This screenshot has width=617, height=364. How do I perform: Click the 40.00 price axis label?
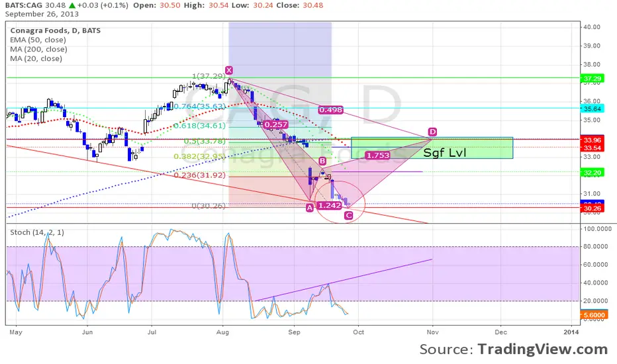click(x=592, y=27)
